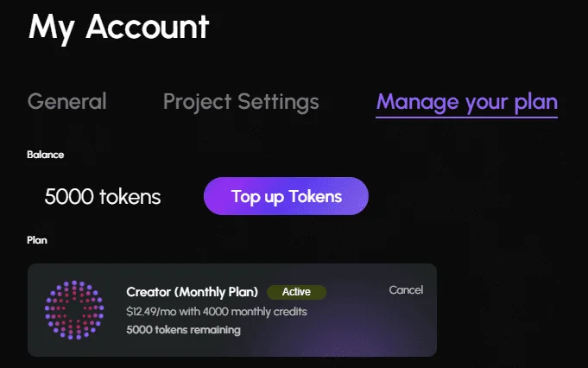Click the My Account heading
Screen dimensions: 588x368
point(118,28)
